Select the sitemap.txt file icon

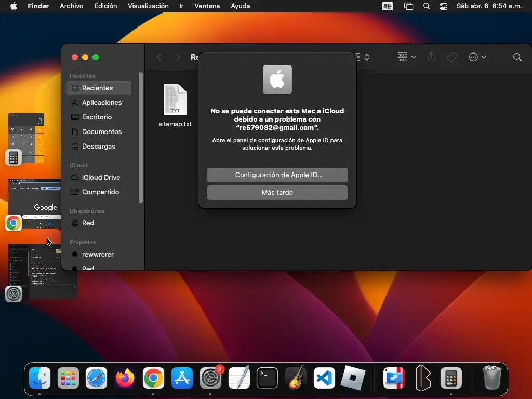(175, 99)
